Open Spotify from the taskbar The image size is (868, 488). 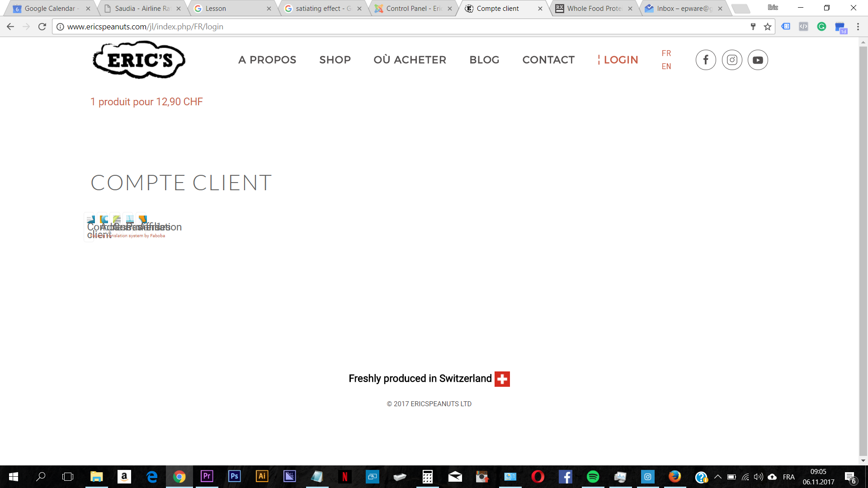(593, 477)
